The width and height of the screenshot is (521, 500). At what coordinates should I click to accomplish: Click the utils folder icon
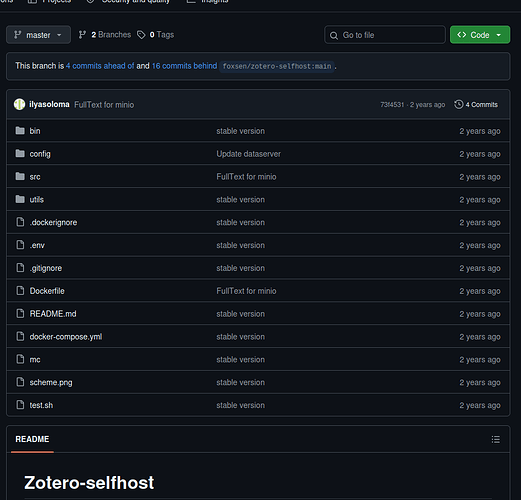pyautogui.click(x=20, y=199)
